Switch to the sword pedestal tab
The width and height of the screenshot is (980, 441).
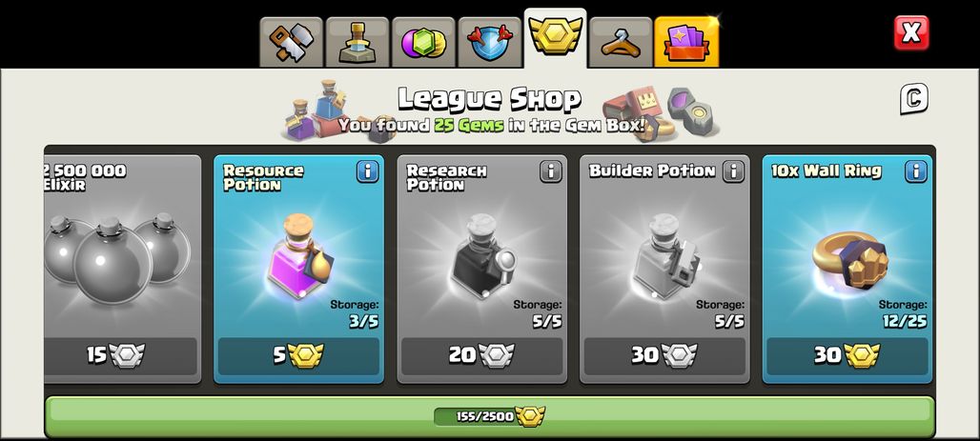coord(357,43)
